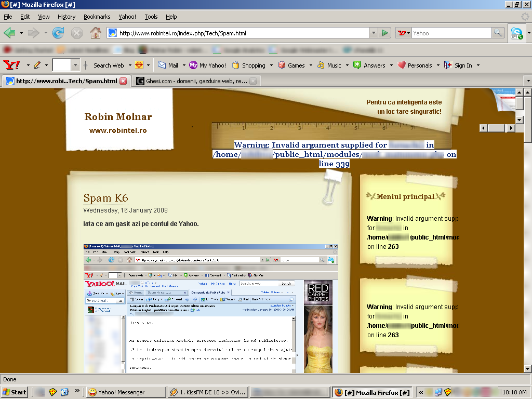Open the list all tabs dropdown
This screenshot has width=532, height=399.
coord(527,81)
